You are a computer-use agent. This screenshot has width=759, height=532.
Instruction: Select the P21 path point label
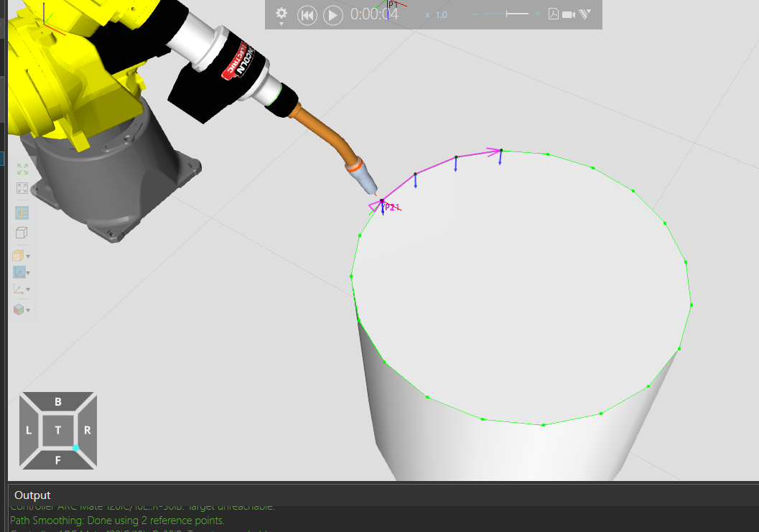[392, 207]
